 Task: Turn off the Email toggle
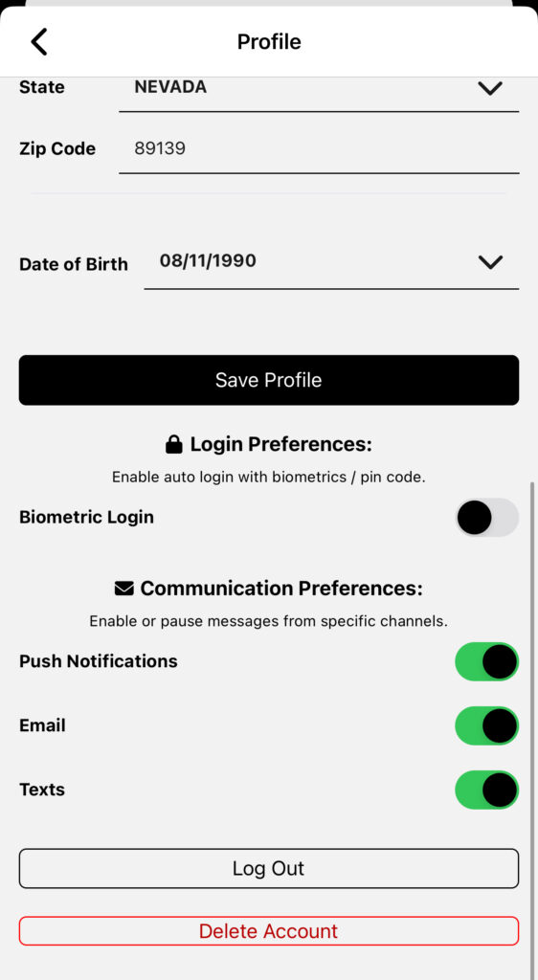click(486, 725)
